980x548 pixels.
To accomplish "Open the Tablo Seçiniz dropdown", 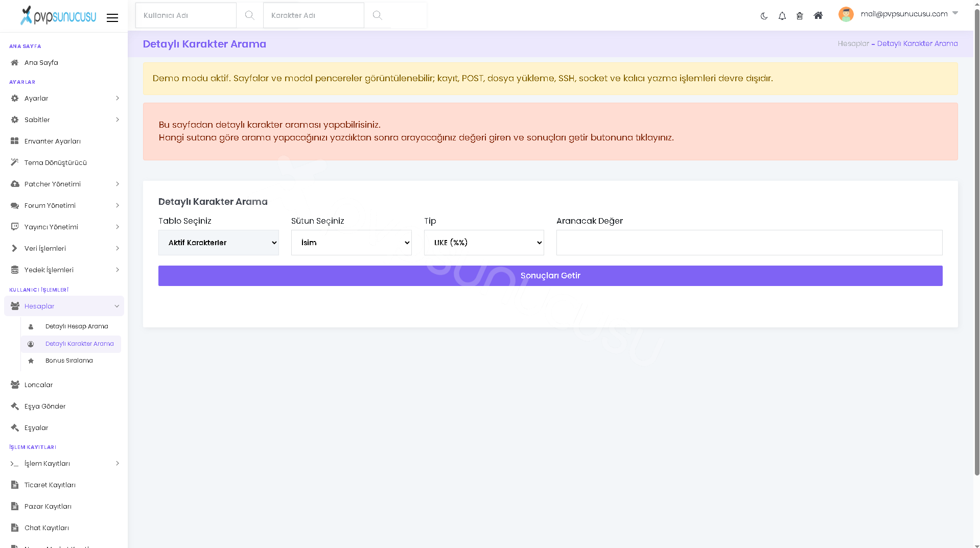I will (x=219, y=243).
